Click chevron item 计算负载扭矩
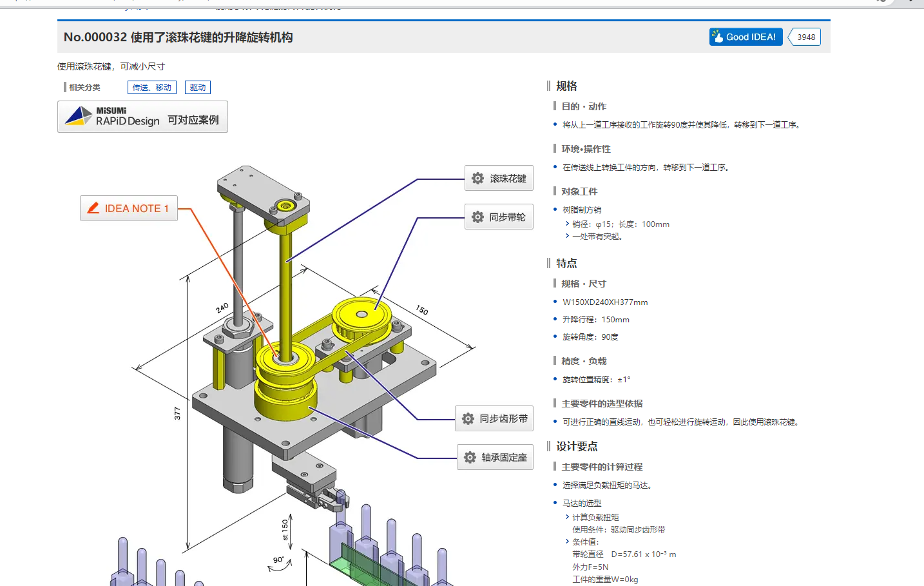This screenshot has width=924, height=586. (x=595, y=518)
